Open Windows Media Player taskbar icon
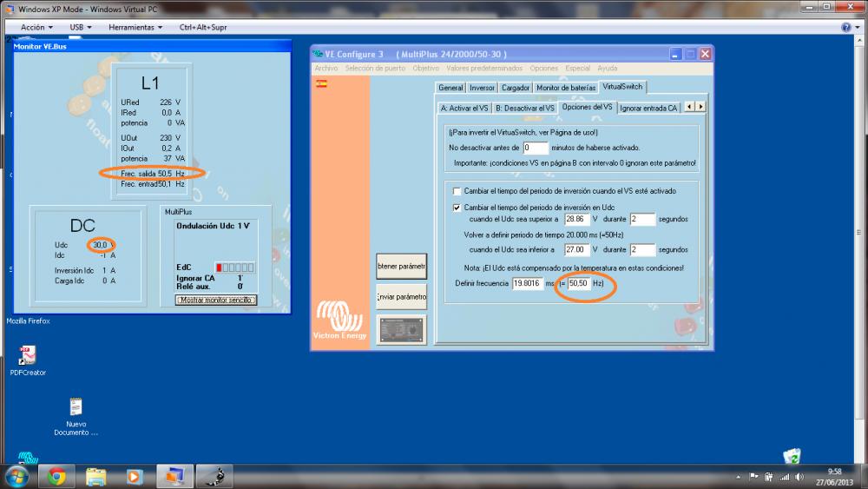The width and height of the screenshot is (868, 489). (x=134, y=476)
